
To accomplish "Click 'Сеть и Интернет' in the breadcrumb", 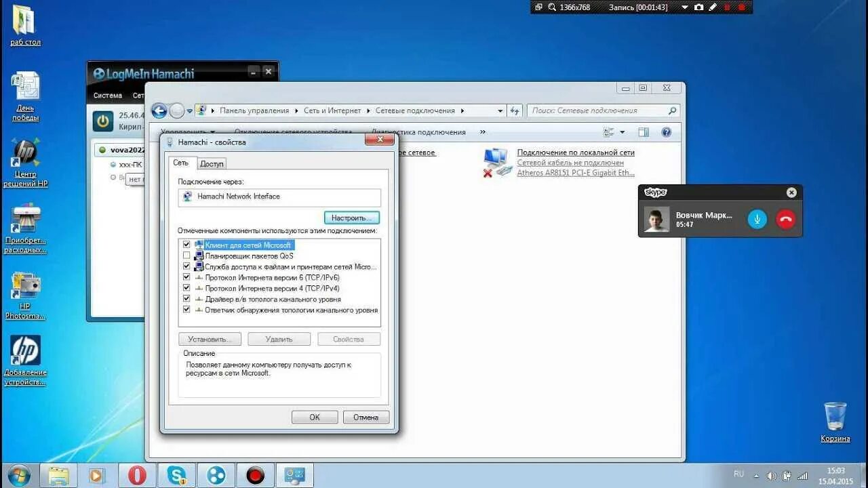I will click(333, 110).
